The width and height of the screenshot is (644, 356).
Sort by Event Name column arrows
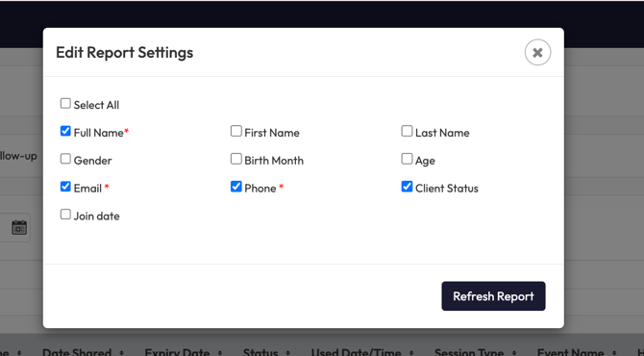coord(614,353)
